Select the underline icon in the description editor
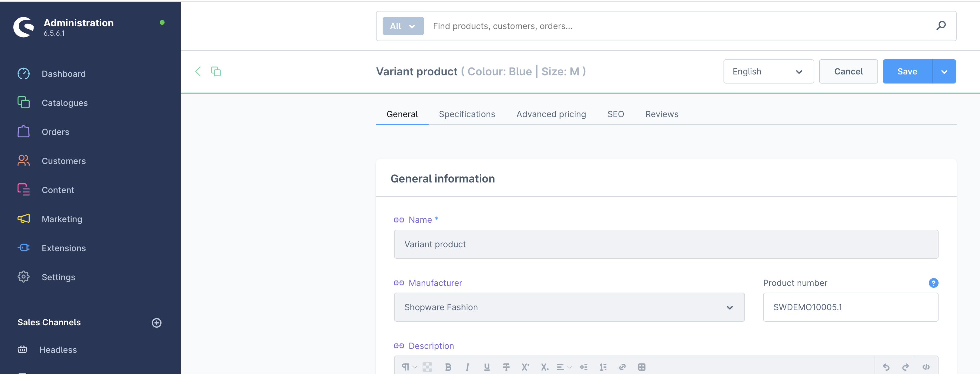 [487, 367]
